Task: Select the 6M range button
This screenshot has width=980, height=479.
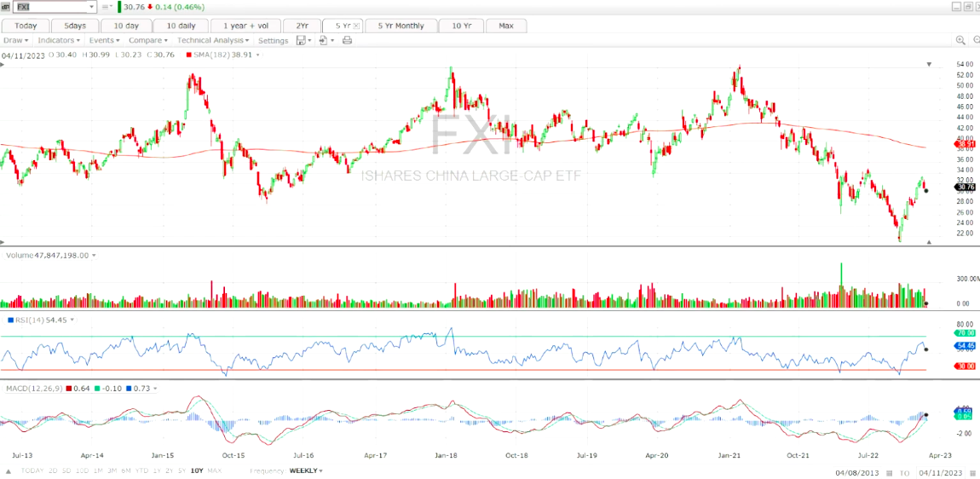Action: [126, 470]
